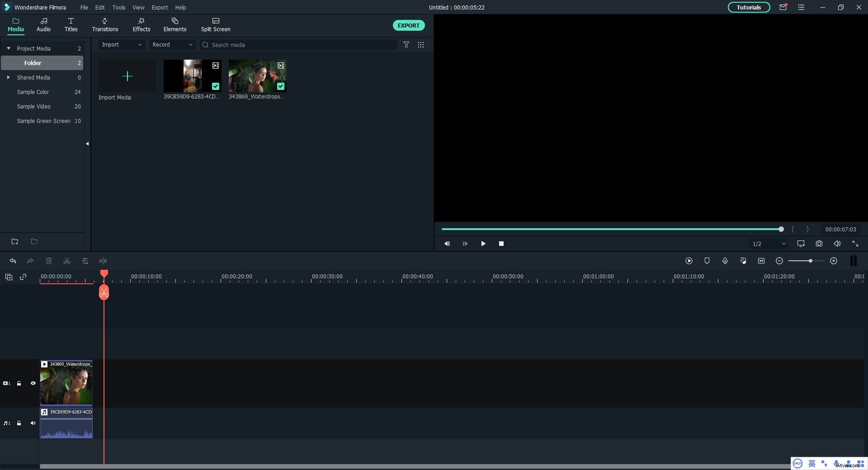Click the delete trash icon above timeline
Viewport: 868px width, 470px height.
click(x=49, y=261)
